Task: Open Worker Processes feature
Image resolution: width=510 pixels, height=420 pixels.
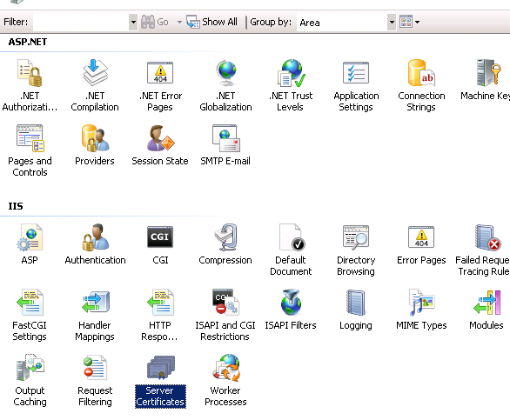Action: [x=225, y=380]
